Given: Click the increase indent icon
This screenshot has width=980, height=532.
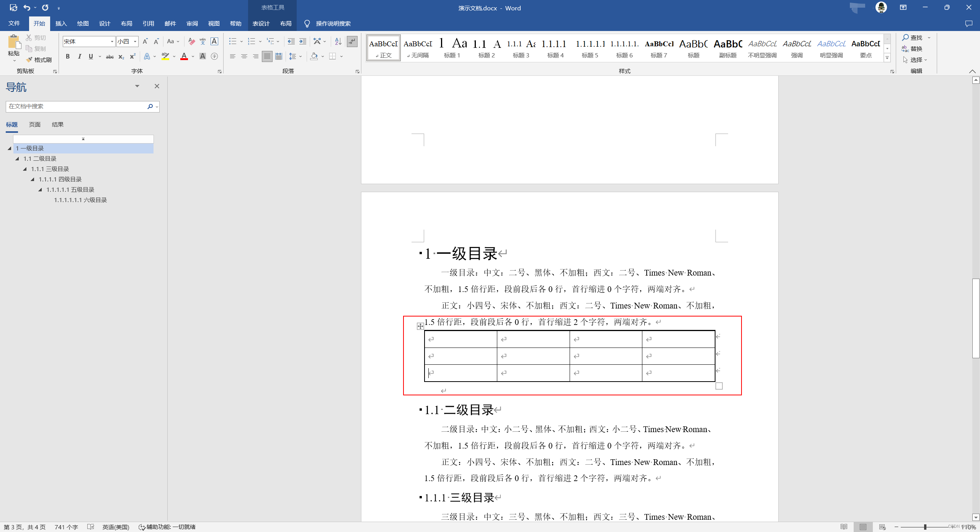Looking at the screenshot, I should coord(303,41).
